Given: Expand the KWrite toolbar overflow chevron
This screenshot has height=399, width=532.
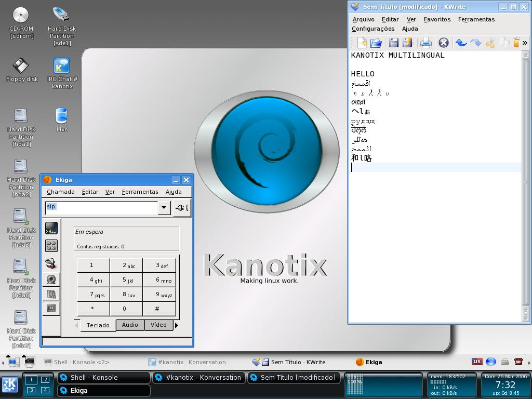Looking at the screenshot, I should coord(525,43).
